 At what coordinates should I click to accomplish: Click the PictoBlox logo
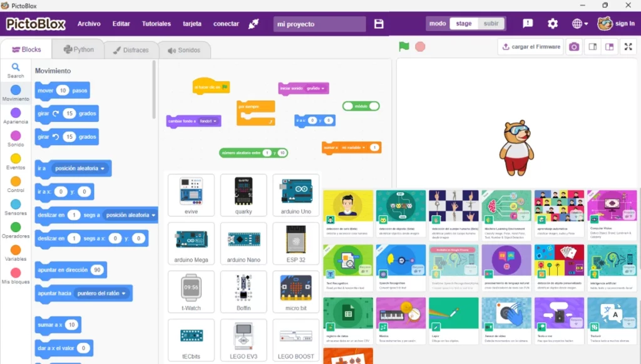pyautogui.click(x=36, y=24)
